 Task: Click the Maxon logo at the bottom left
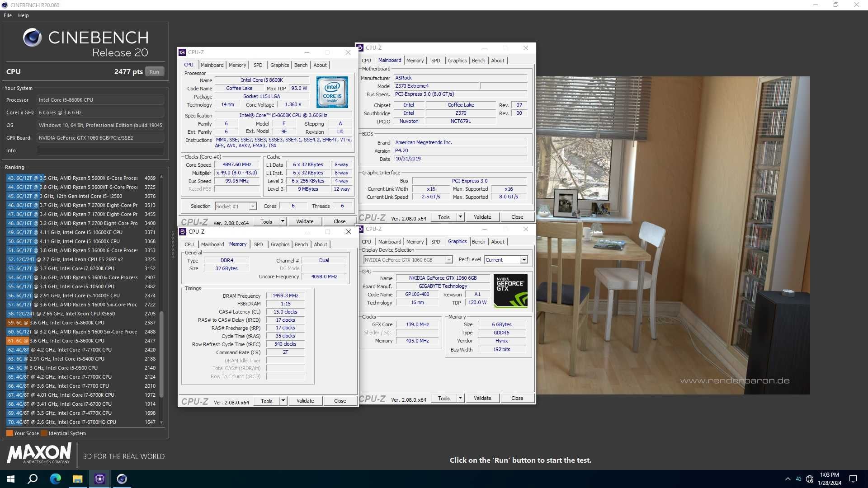pos(39,453)
